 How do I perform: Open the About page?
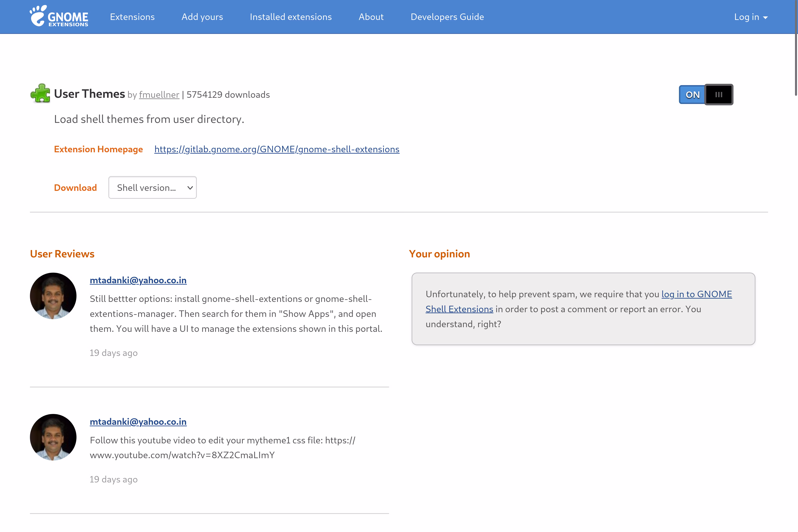pyautogui.click(x=371, y=17)
